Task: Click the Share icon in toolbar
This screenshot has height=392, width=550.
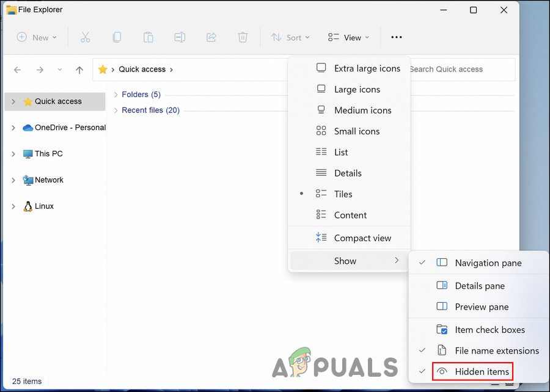Action: [x=211, y=37]
